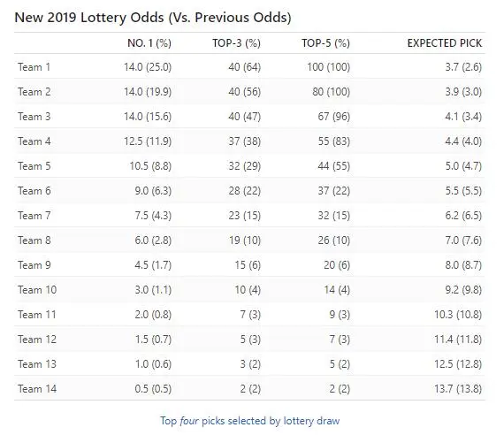The width and height of the screenshot is (504, 435).
Task: Click the TOP-3 (%) column header
Action: pyautogui.click(x=236, y=43)
